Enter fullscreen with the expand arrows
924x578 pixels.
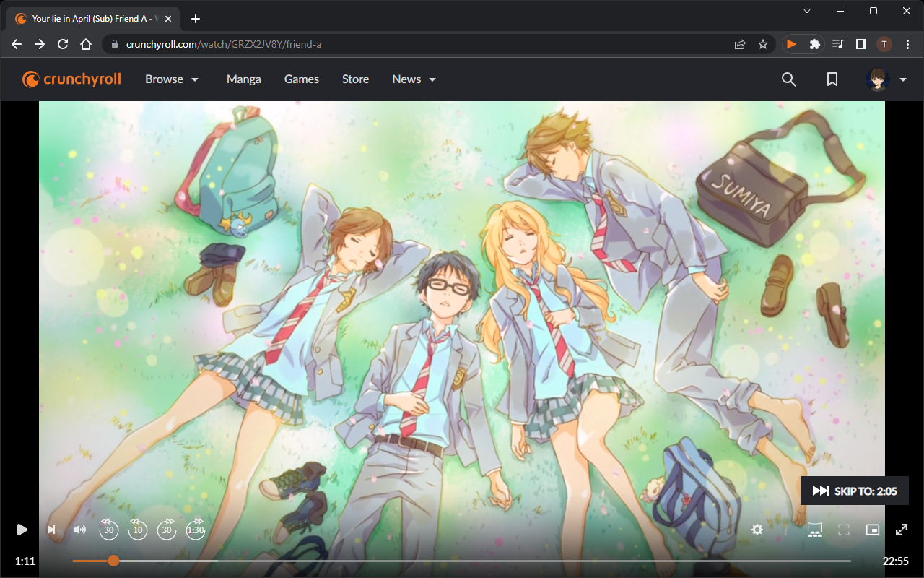click(902, 530)
